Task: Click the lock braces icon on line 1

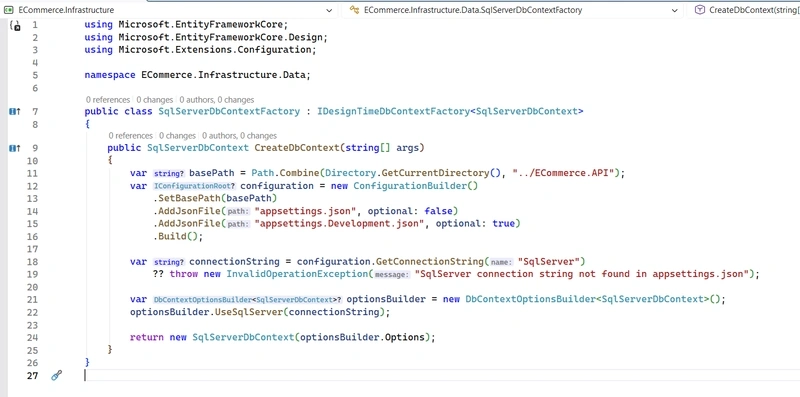Action: [x=15, y=26]
